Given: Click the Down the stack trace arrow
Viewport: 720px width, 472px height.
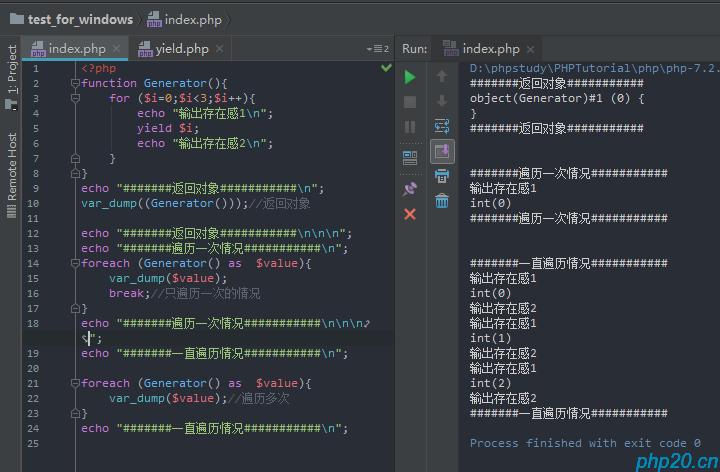Looking at the screenshot, I should pos(442,101).
